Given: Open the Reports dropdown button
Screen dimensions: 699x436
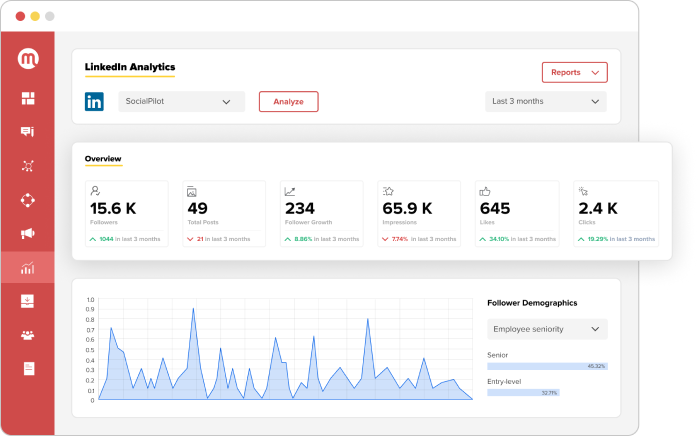Looking at the screenshot, I should (x=575, y=72).
